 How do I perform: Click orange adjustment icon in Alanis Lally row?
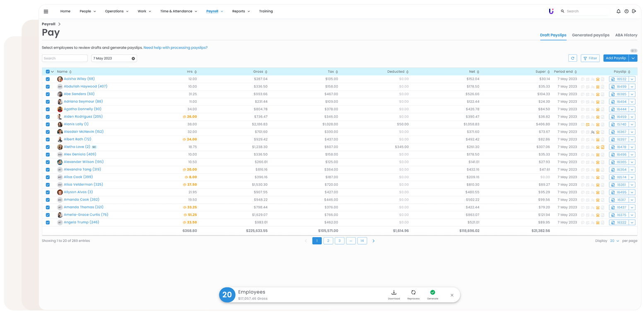(588, 124)
